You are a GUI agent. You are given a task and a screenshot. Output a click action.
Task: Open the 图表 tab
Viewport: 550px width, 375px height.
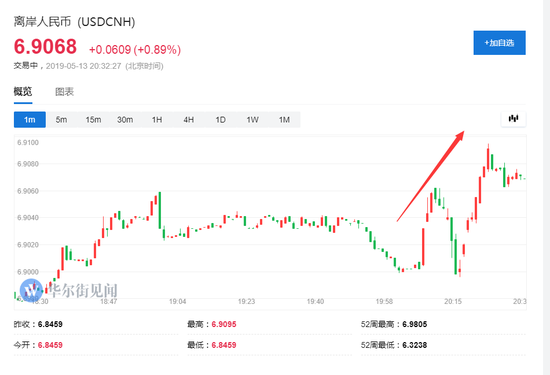click(x=64, y=92)
